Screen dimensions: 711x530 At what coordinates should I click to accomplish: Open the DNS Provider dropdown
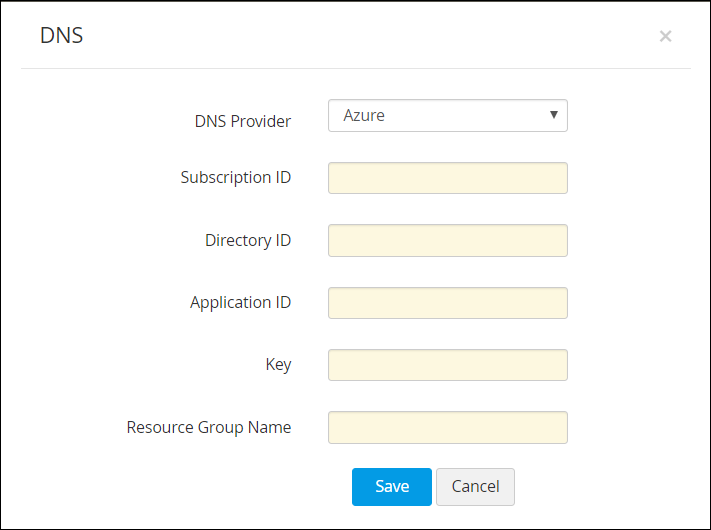[x=447, y=116]
